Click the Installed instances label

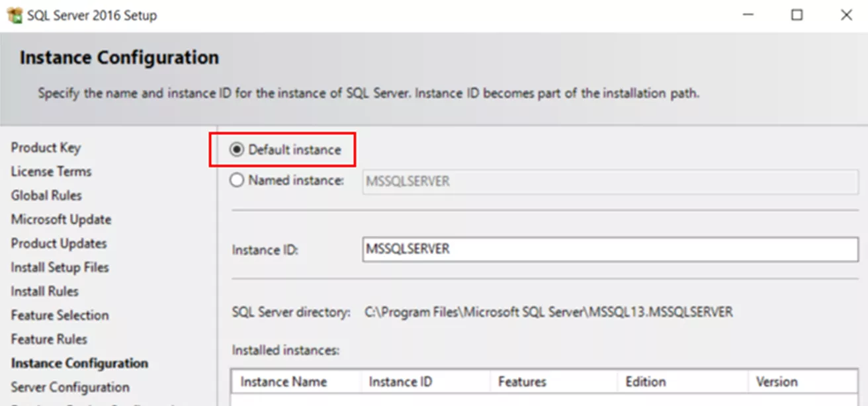[286, 350]
